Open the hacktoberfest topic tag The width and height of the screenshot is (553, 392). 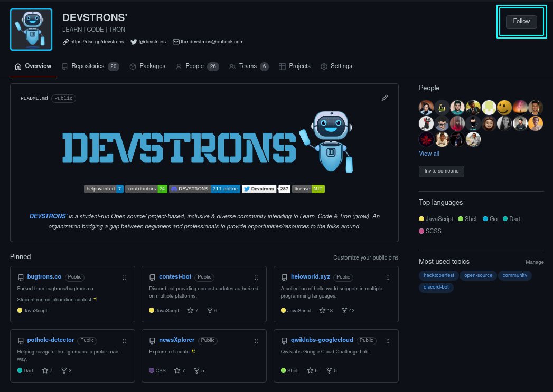tap(439, 275)
